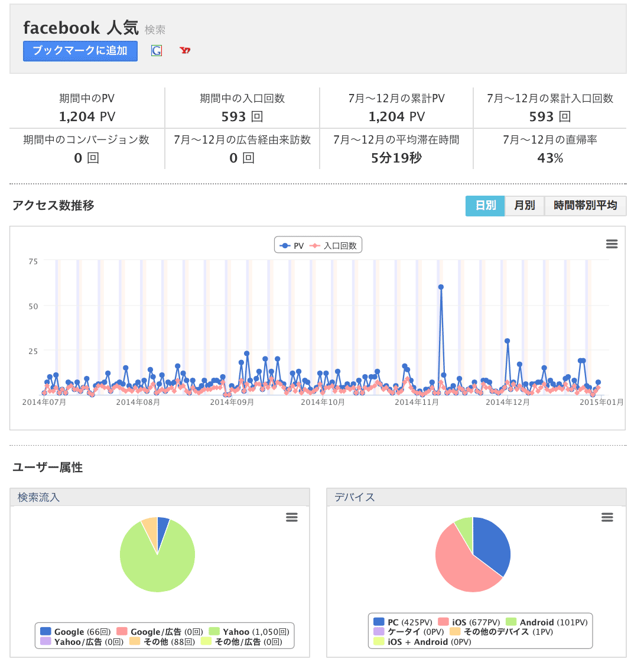This screenshot has height=662, width=644.
Task: Open デバイス pie chart hamburger menu
Action: click(x=607, y=517)
